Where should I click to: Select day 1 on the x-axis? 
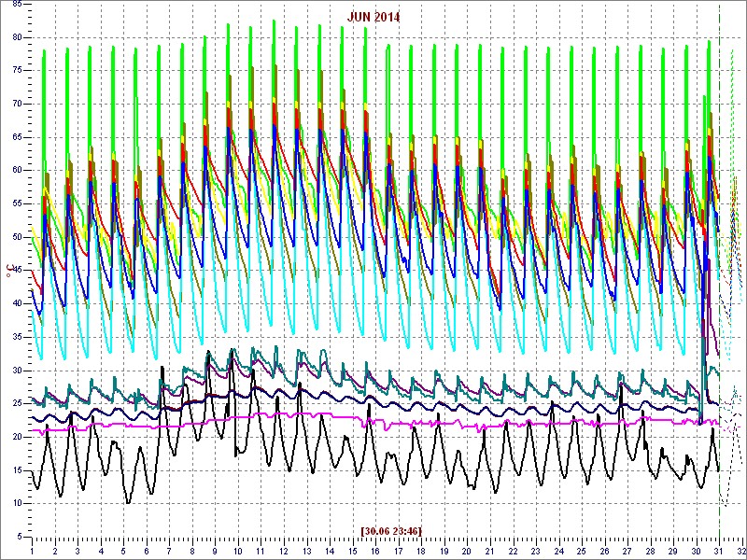point(32,551)
